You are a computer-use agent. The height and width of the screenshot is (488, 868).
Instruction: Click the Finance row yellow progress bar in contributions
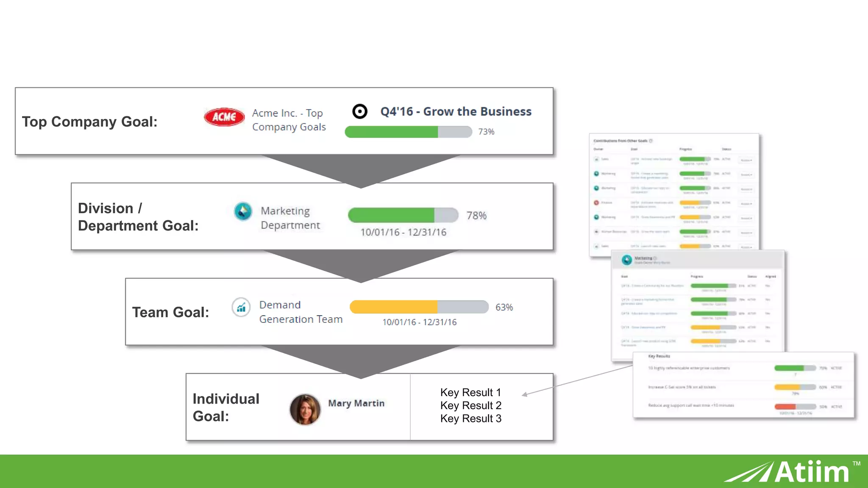point(695,202)
